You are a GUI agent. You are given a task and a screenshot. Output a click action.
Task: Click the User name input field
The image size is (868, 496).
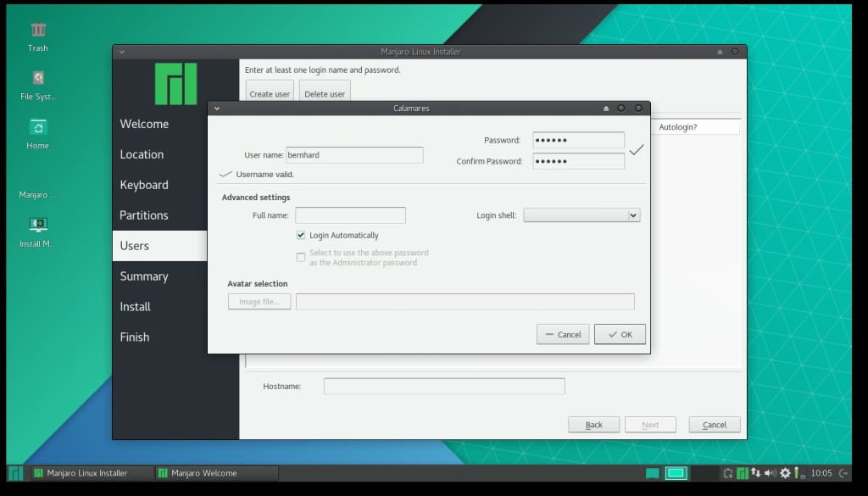click(x=354, y=155)
